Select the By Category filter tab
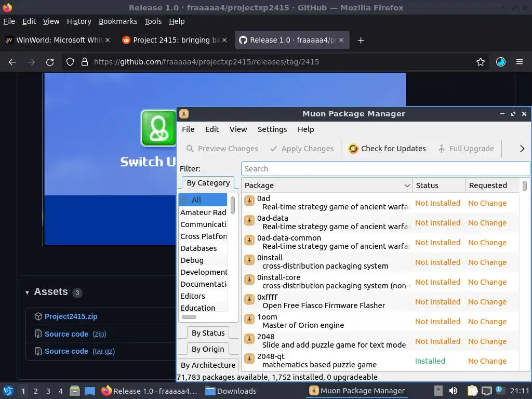Viewport: 532px width, 399px height. [208, 183]
